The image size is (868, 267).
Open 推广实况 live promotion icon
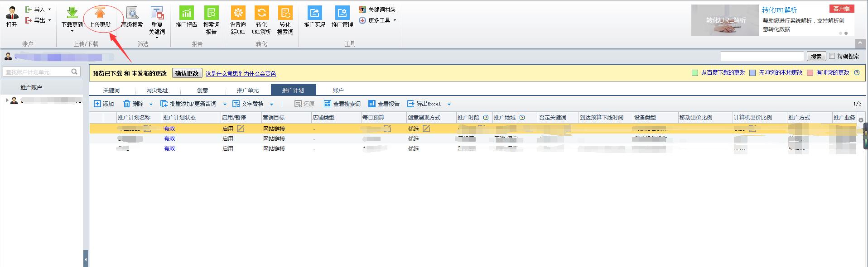click(314, 13)
